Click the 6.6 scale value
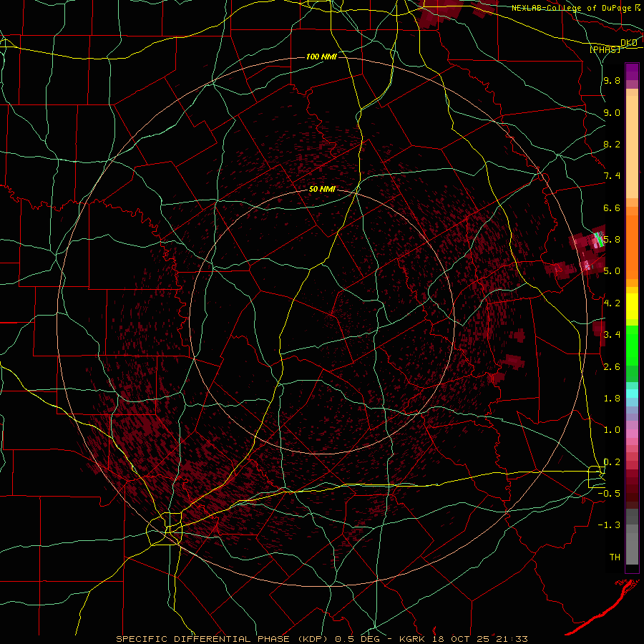The height and width of the screenshot is (644, 644). (x=612, y=208)
